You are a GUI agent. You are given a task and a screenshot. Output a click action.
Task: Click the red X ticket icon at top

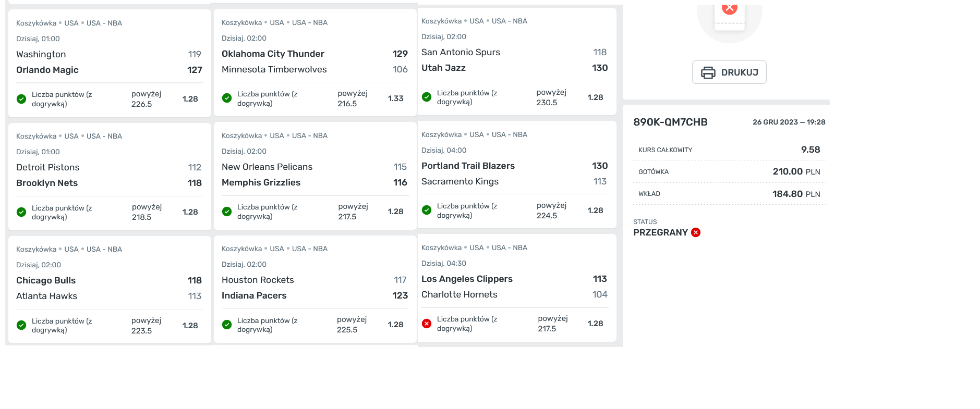[729, 9]
